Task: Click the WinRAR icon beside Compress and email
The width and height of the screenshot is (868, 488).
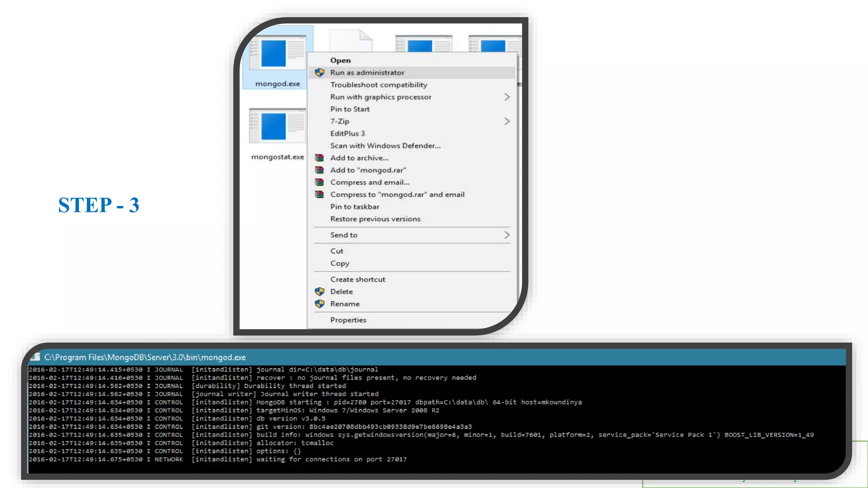Action: 320,183
